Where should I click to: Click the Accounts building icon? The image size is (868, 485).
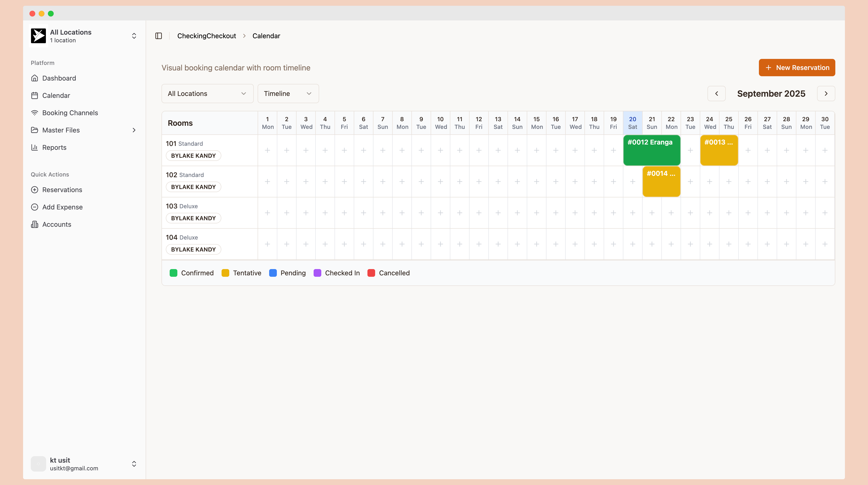point(34,224)
